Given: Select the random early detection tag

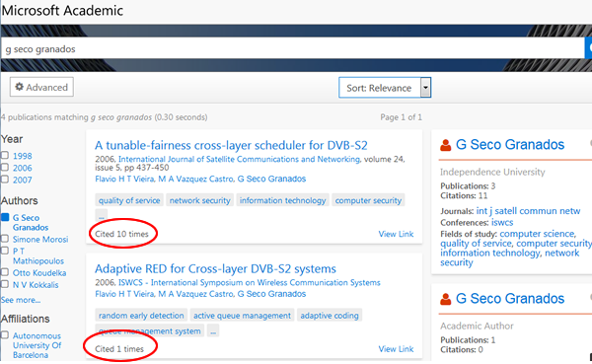Looking at the screenshot, I should pos(141,316).
